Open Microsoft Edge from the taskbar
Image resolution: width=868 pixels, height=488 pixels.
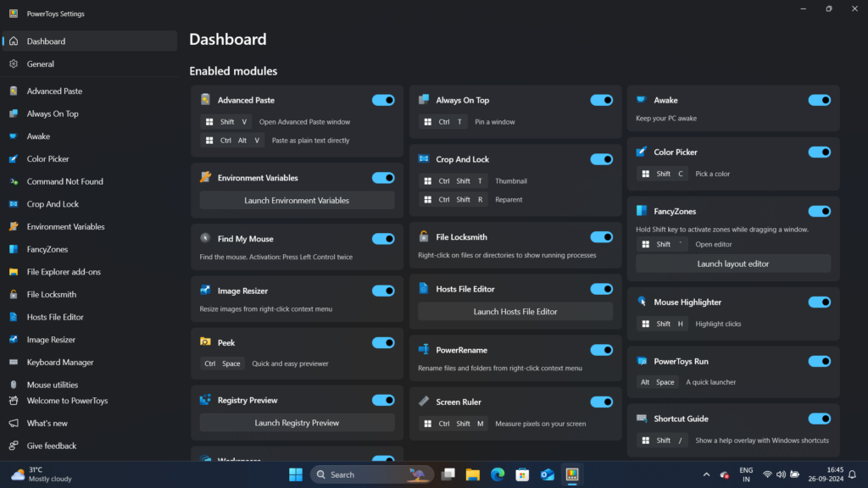click(498, 474)
